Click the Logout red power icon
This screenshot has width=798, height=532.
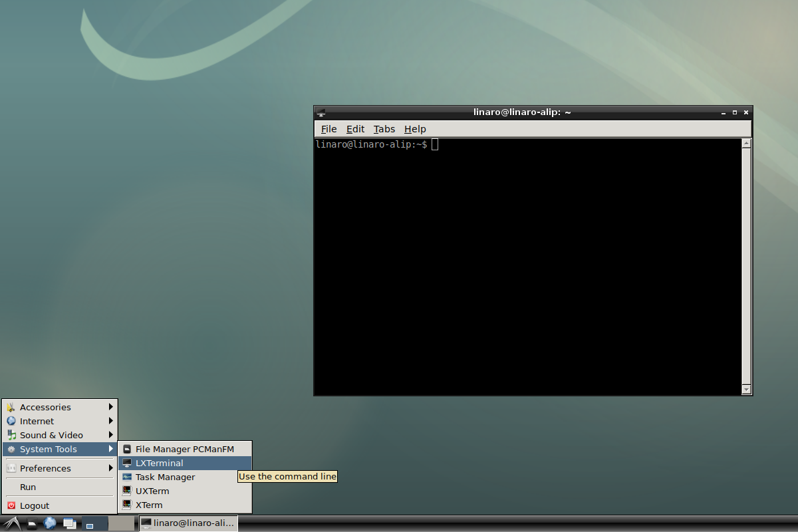(x=11, y=505)
